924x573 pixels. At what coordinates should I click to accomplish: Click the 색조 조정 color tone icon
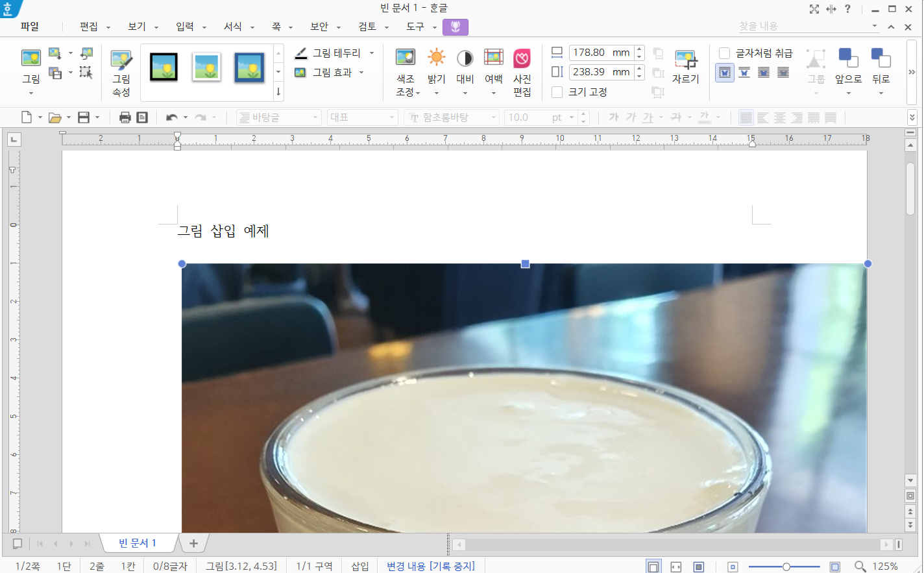pos(406,57)
